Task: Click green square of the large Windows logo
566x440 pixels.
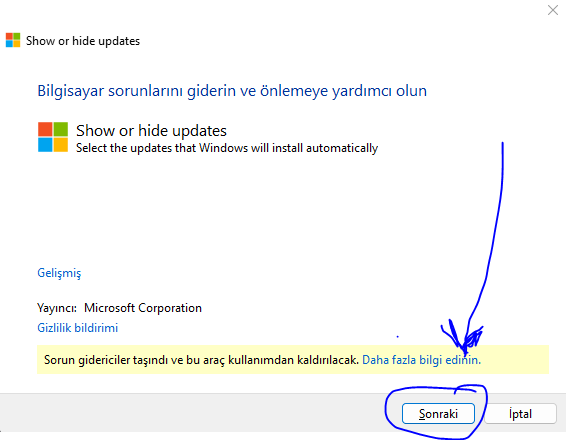Action: (61, 129)
